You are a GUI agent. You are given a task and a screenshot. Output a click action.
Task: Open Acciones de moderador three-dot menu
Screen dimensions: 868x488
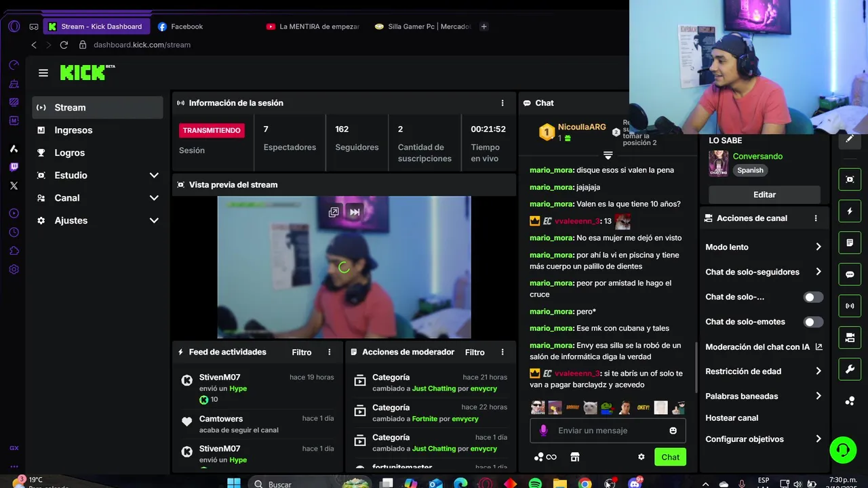tap(502, 352)
